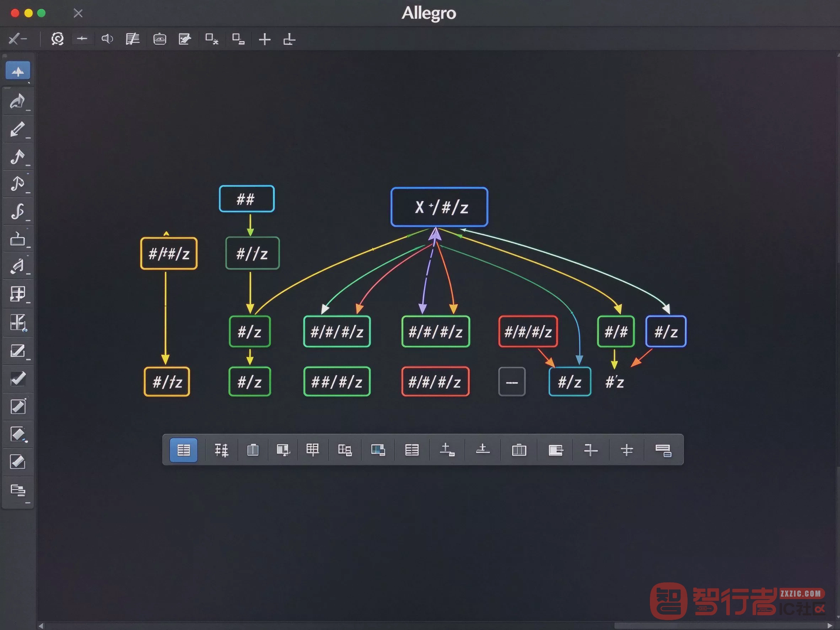The height and width of the screenshot is (630, 840).
Task: Select the yellow '#/##/z' node
Action: (x=169, y=253)
